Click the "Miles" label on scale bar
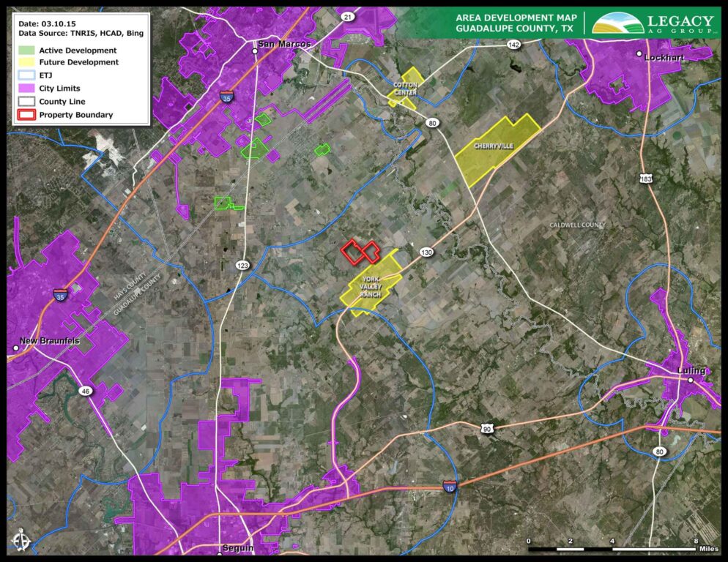 (x=709, y=549)
